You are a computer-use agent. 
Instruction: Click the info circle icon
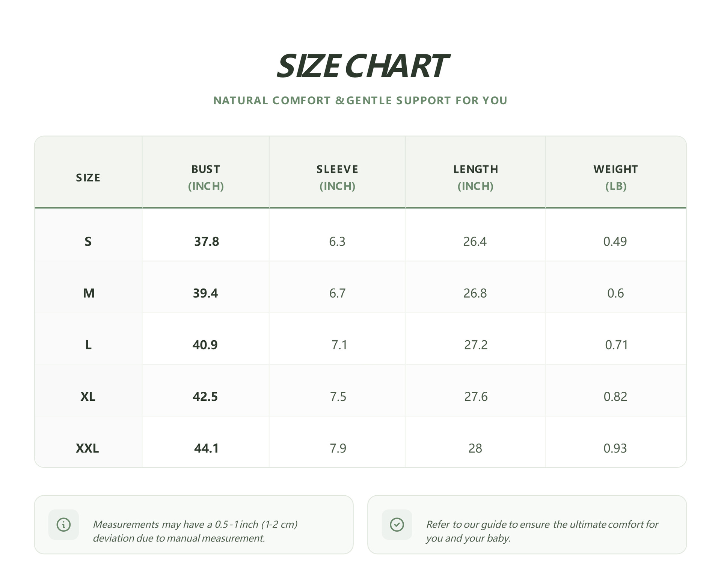[x=63, y=524]
